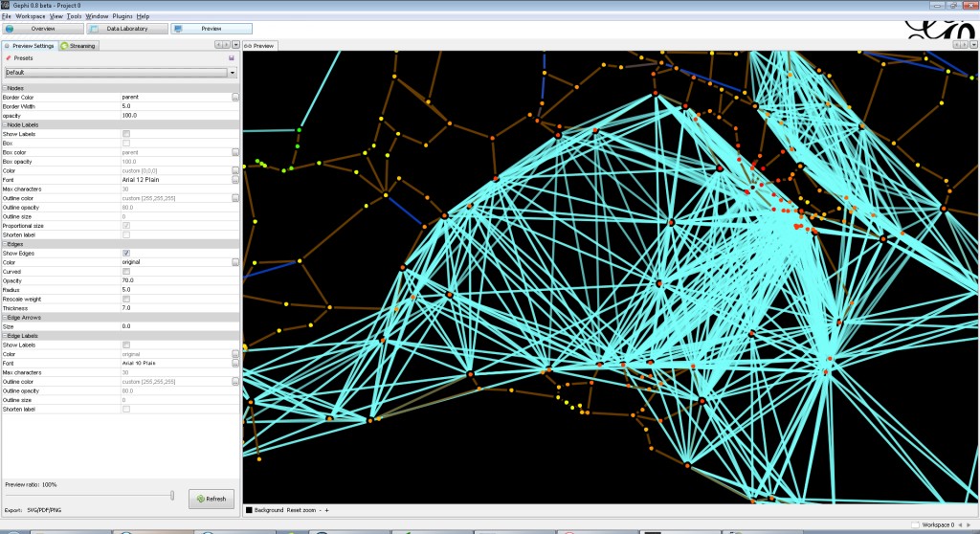Screen dimensions: 980x534
Task: Open Node Labels Color ellipsis button
Action: [x=235, y=170]
